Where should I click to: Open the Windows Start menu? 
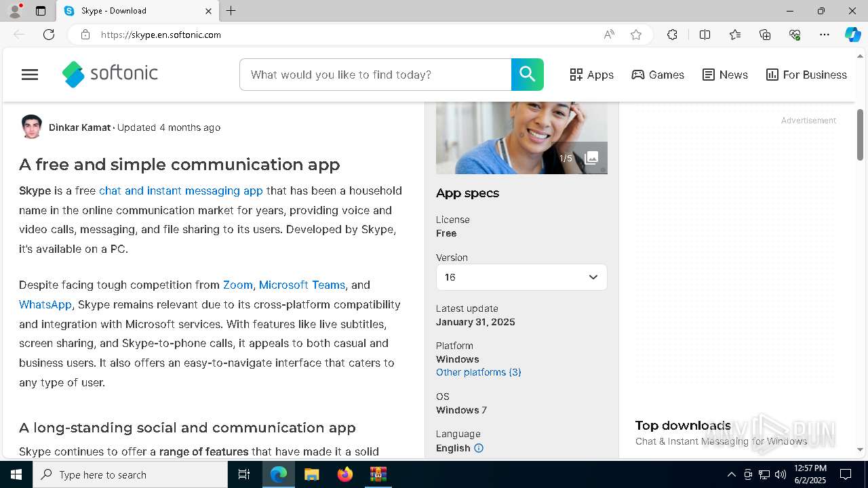[16, 474]
